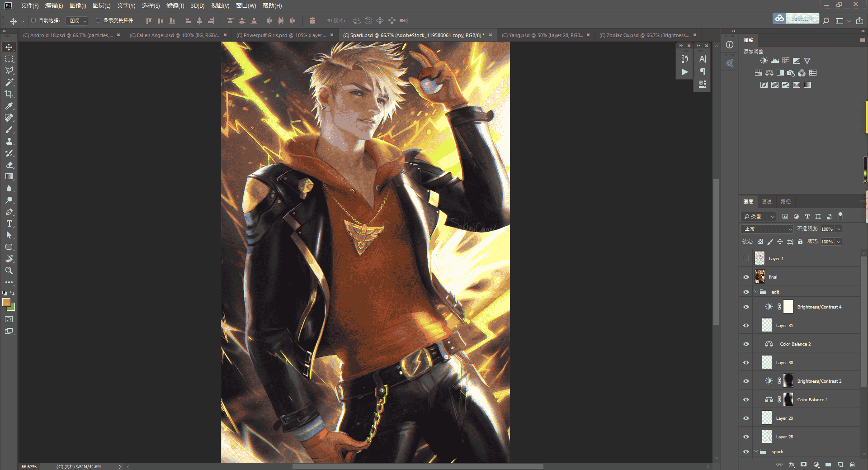Select the Eraser tool
The width and height of the screenshot is (868, 470).
[9, 165]
